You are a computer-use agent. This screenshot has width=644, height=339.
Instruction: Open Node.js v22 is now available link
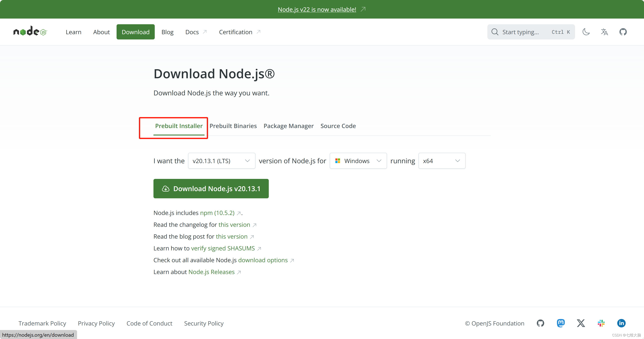[x=317, y=9]
